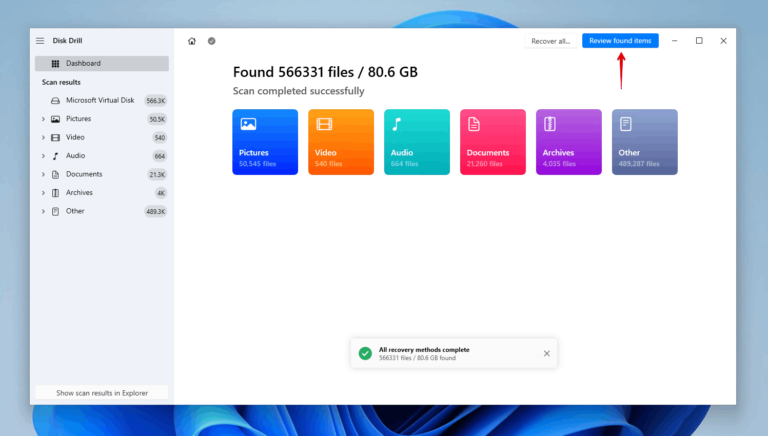Click the Video film sidebar icon
Viewport: 768px width, 436px height.
click(55, 138)
